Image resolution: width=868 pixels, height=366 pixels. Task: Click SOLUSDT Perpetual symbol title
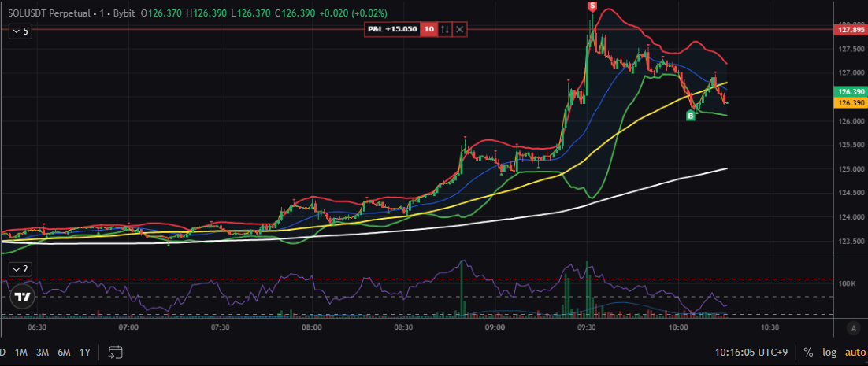(45, 13)
